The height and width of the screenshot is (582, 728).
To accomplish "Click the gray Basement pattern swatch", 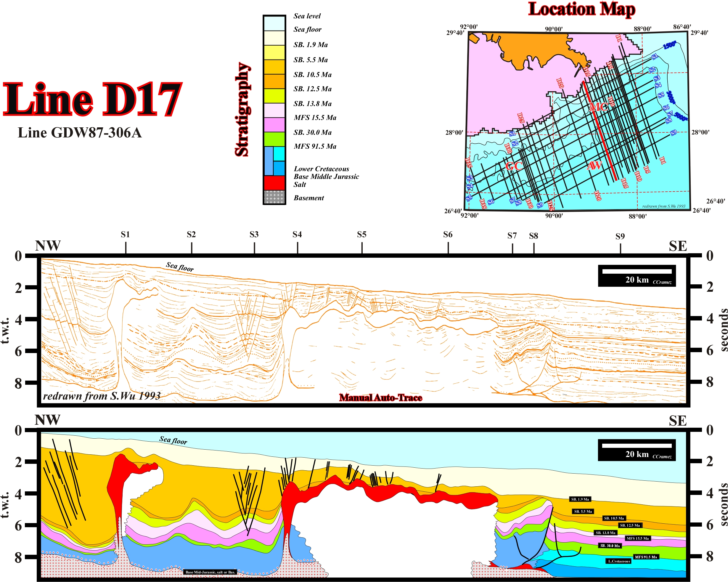I will tap(274, 197).
